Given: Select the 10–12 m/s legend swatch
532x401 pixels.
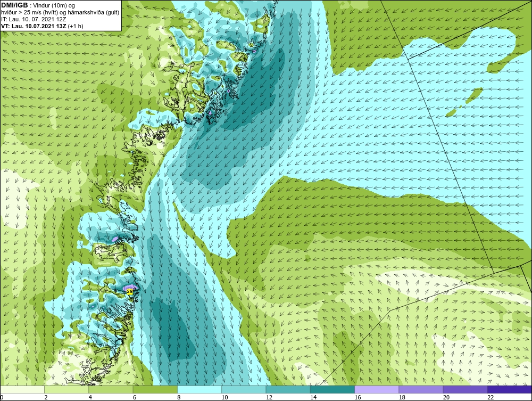Looking at the screenshot, I should coord(244,389).
